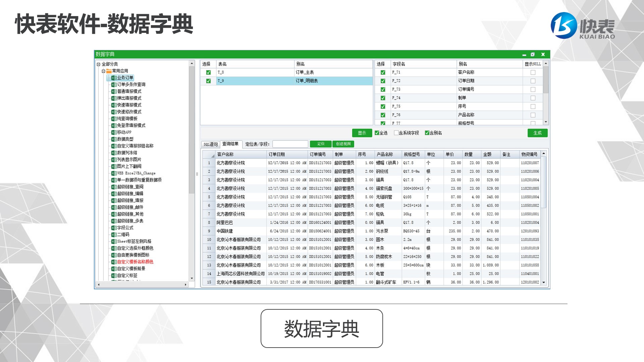Click the folder icon of 常用应用

(109, 71)
